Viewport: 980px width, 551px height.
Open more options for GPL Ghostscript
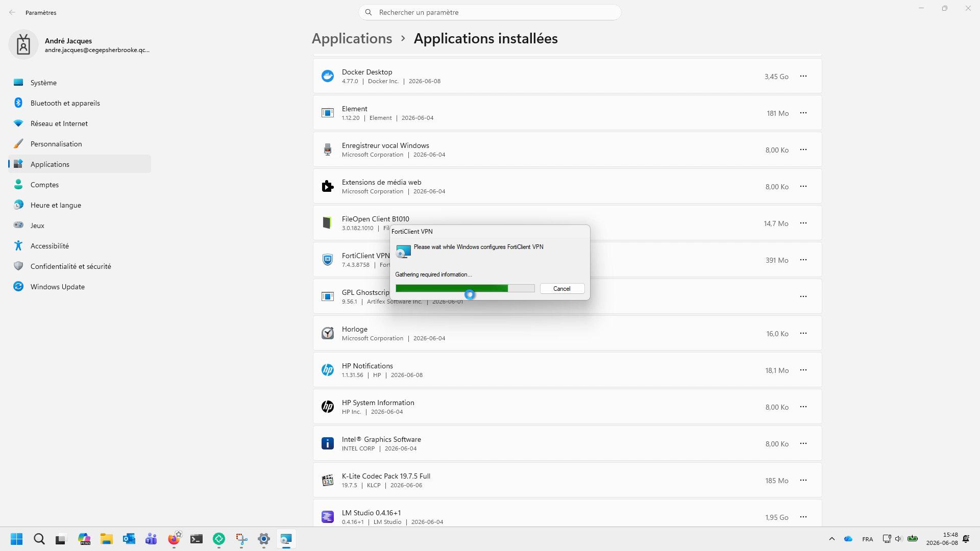803,296
